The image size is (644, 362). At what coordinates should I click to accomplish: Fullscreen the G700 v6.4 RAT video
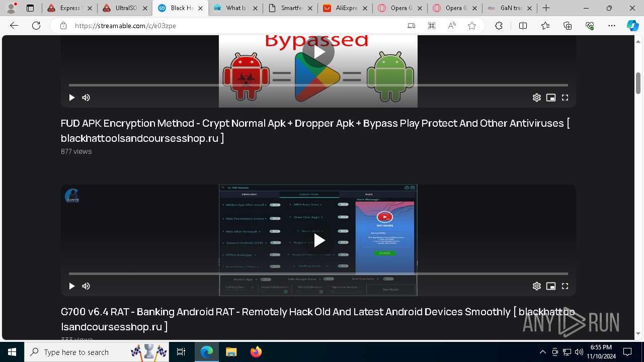565,286
